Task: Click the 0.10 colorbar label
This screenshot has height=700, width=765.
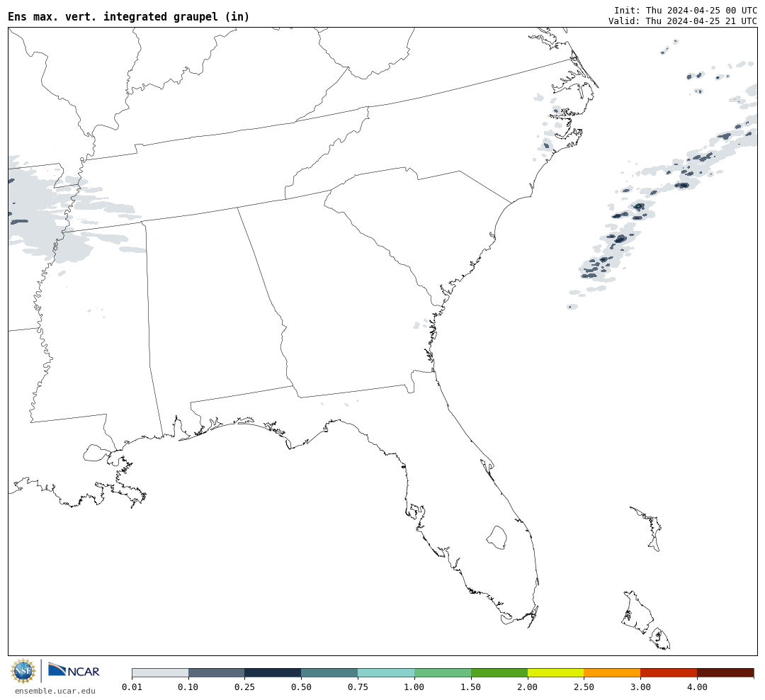Action: (188, 687)
